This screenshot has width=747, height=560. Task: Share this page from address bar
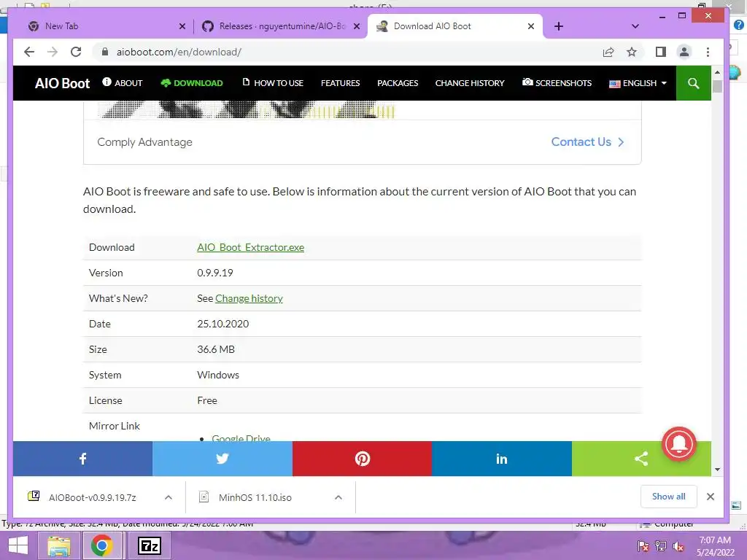[x=608, y=52]
